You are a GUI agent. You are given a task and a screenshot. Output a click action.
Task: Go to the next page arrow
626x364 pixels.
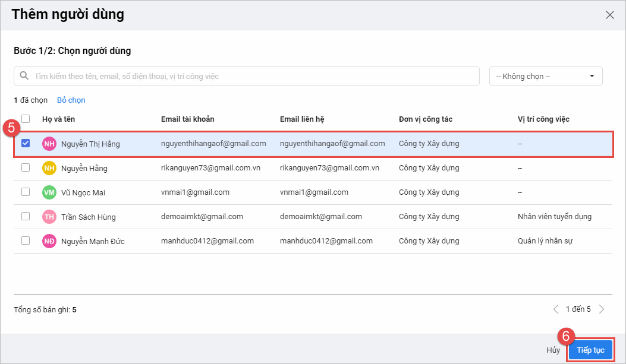click(x=602, y=309)
